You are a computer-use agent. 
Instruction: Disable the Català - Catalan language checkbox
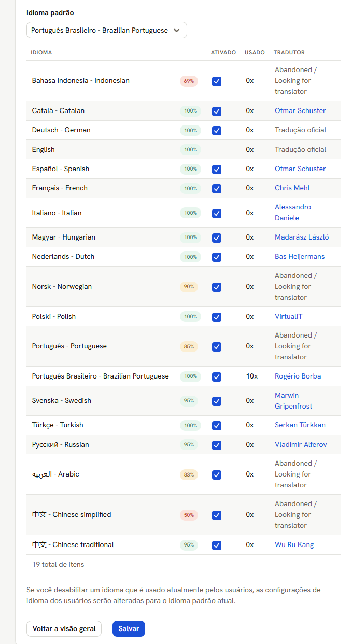coord(217,111)
